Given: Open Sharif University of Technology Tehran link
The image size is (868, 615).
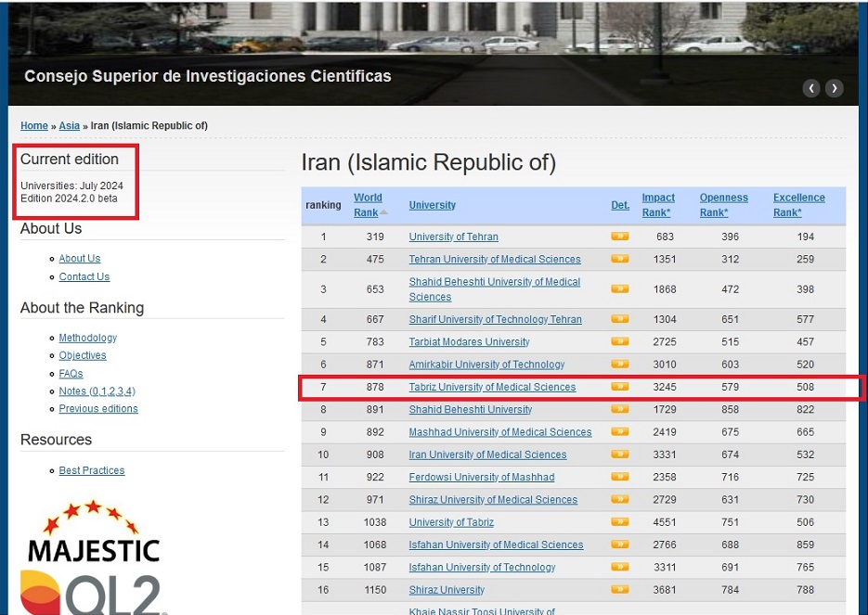Looking at the screenshot, I should [x=495, y=319].
